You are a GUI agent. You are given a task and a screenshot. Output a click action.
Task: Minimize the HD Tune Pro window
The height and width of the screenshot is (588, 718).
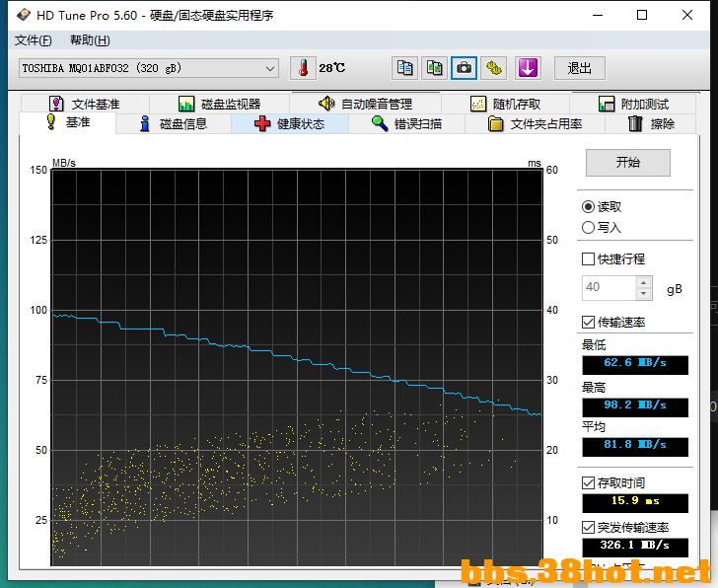(x=598, y=15)
